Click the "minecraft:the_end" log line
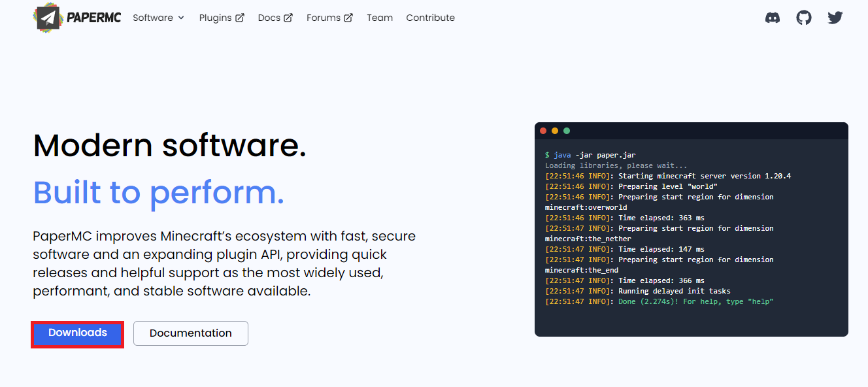868x387 pixels. 581,270
